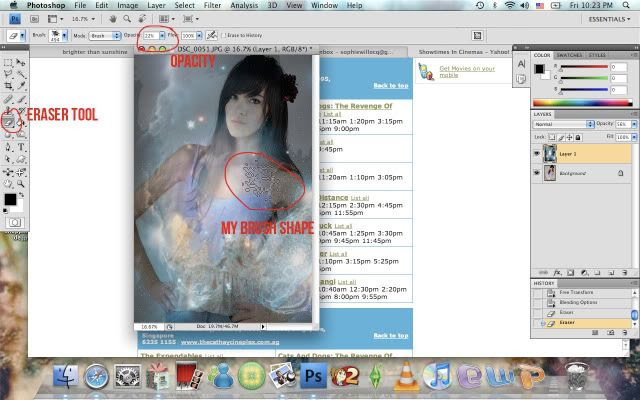Viewport: 640px width, 400px height.
Task: Click the foreground color swatch in toolbox
Action: point(10,199)
